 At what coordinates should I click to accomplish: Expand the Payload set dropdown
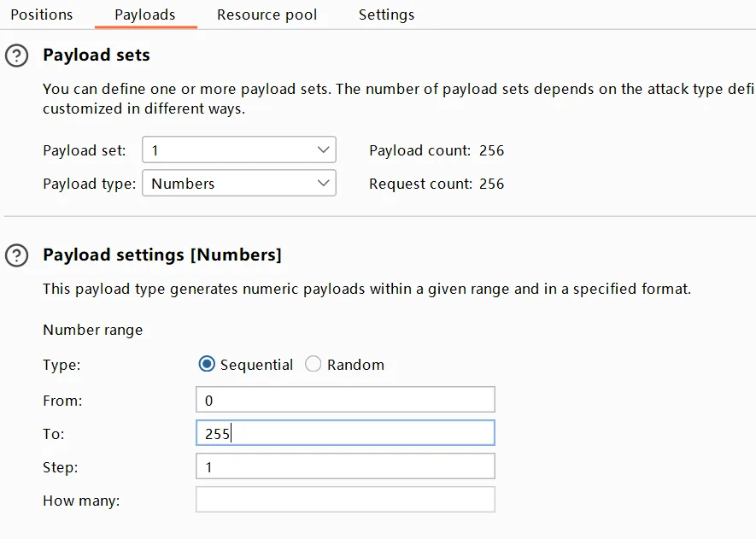238,150
